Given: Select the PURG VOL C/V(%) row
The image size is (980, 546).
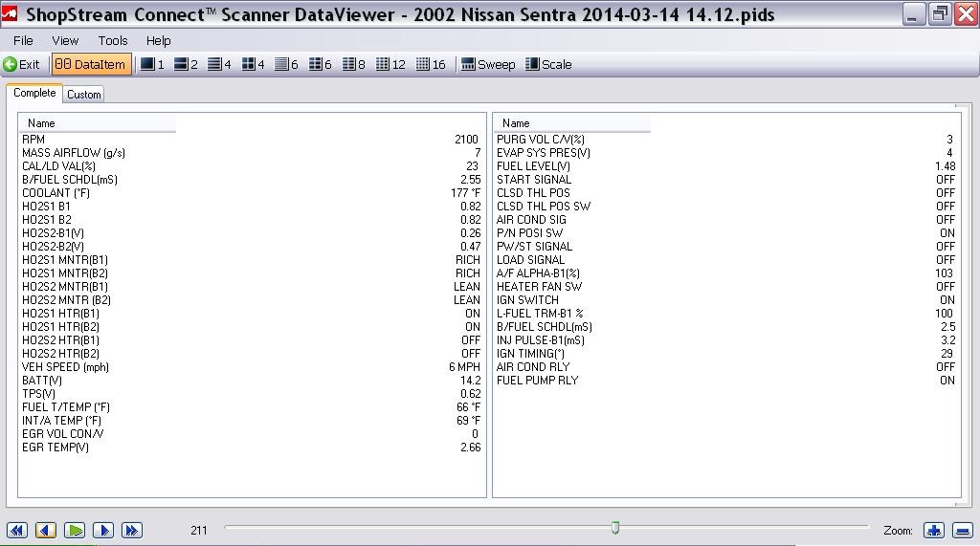Looking at the screenshot, I should click(725, 140).
